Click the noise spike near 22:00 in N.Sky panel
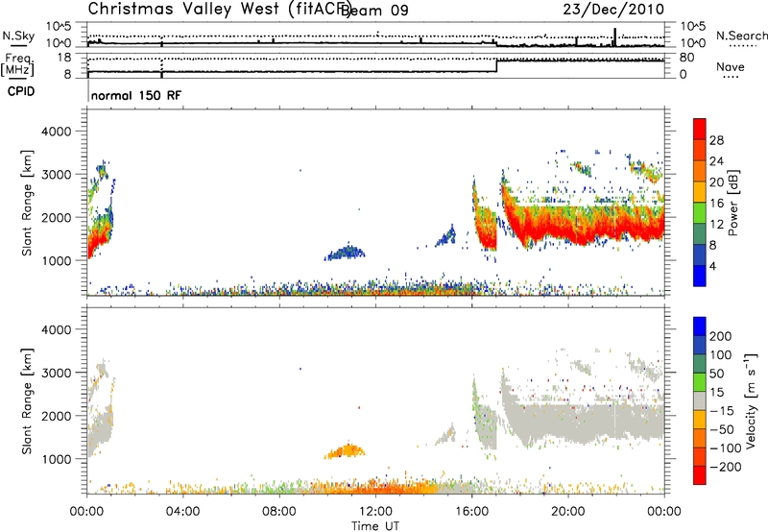Viewport: 768px width, 532px height. click(x=615, y=37)
